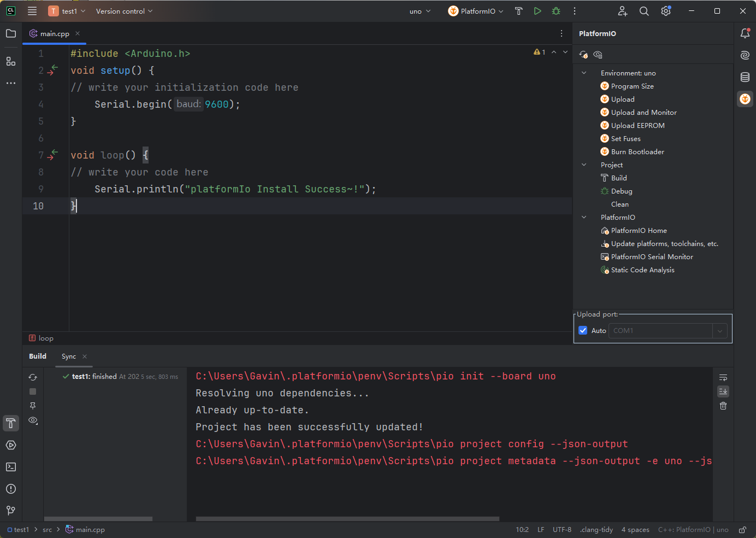Image resolution: width=756 pixels, height=538 pixels.
Task: Close the main.cpp tab
Action: point(78,33)
